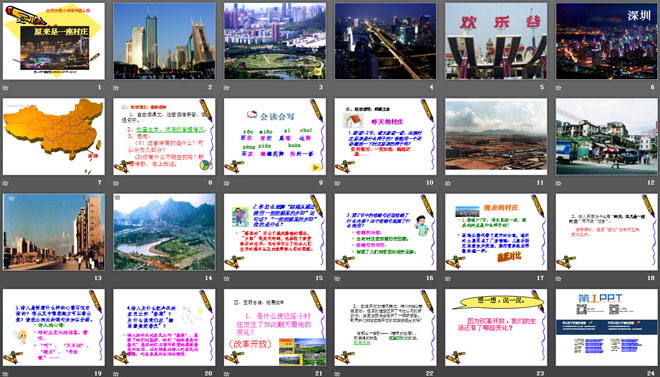This screenshot has height=377, width=660.
Task: Click the animation star under slide 8
Action: pyautogui.click(x=116, y=183)
